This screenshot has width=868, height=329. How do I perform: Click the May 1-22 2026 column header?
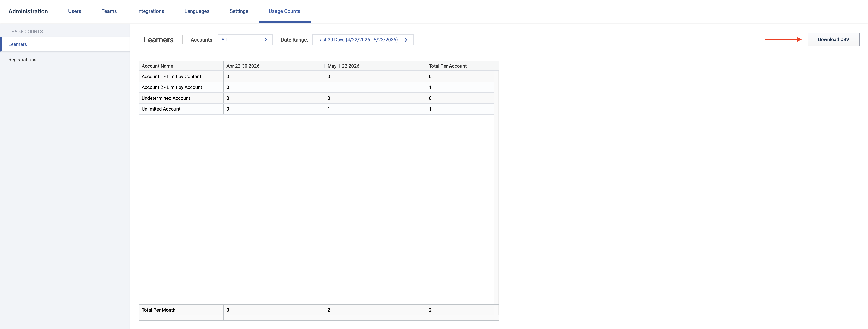(375, 66)
